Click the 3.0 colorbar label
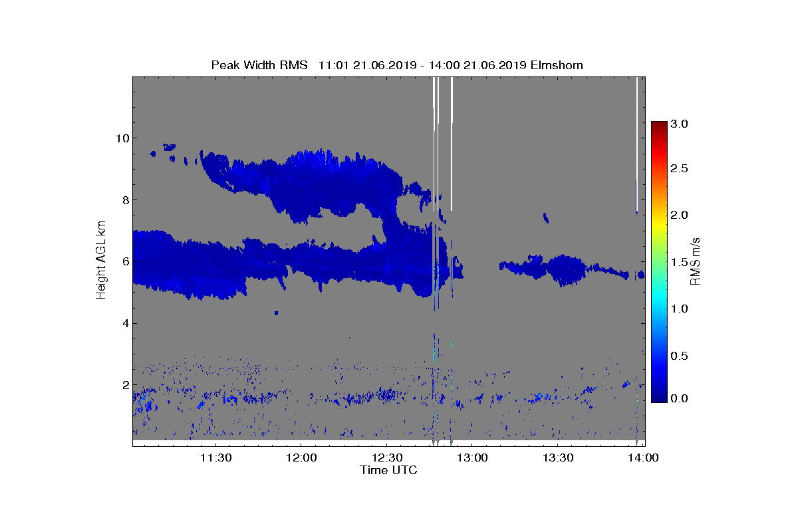The height and width of the screenshot is (532, 798). (680, 124)
